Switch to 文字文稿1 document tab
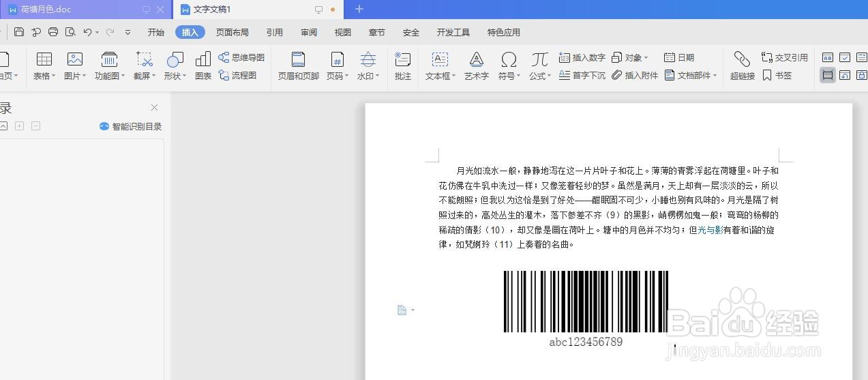The height and width of the screenshot is (380, 868). pyautogui.click(x=258, y=10)
